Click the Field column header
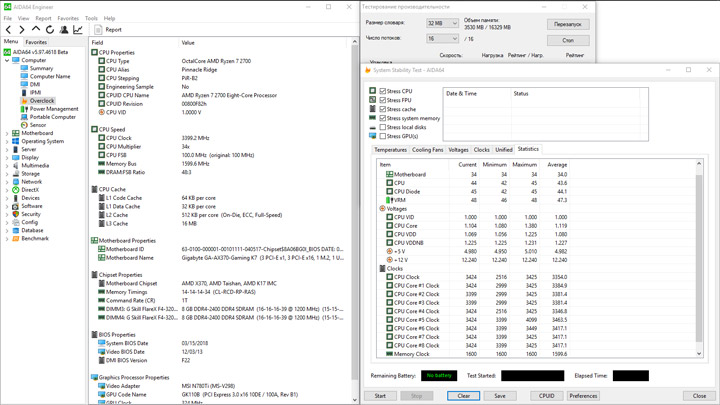 coord(133,43)
